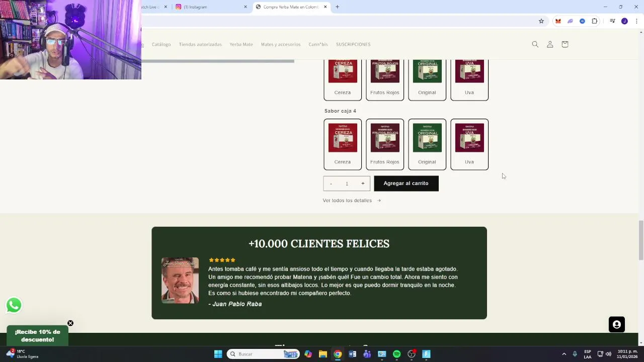Open the Chrome profile avatar J

[x=624, y=21]
